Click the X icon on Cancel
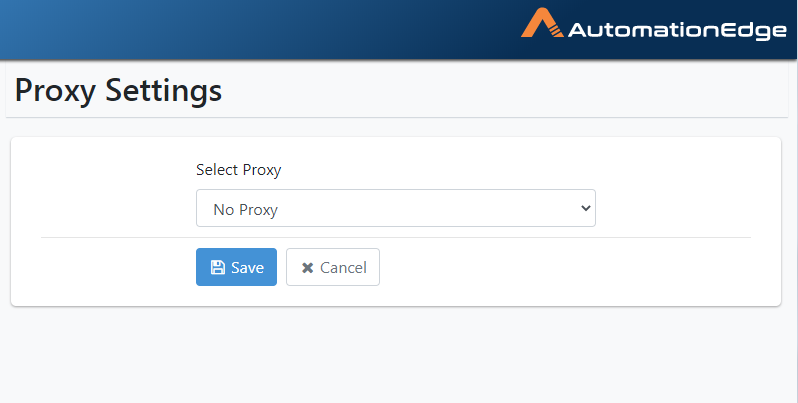 click(307, 268)
